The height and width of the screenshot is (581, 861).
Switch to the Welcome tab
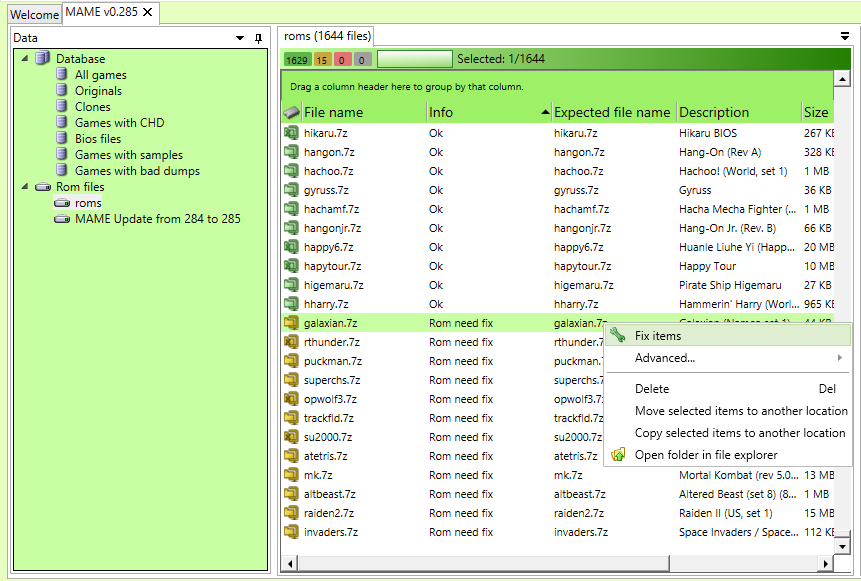coord(34,15)
